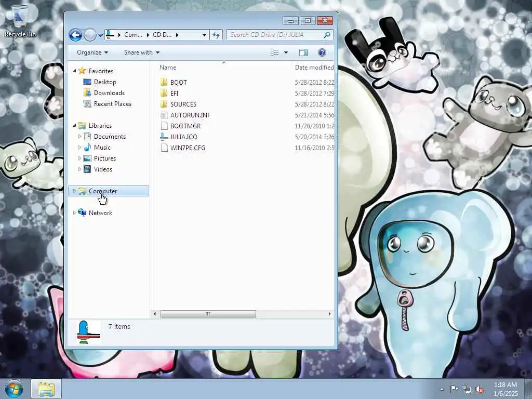Expand the Pictures library
This screenshot has height=399, width=532.
click(79, 158)
